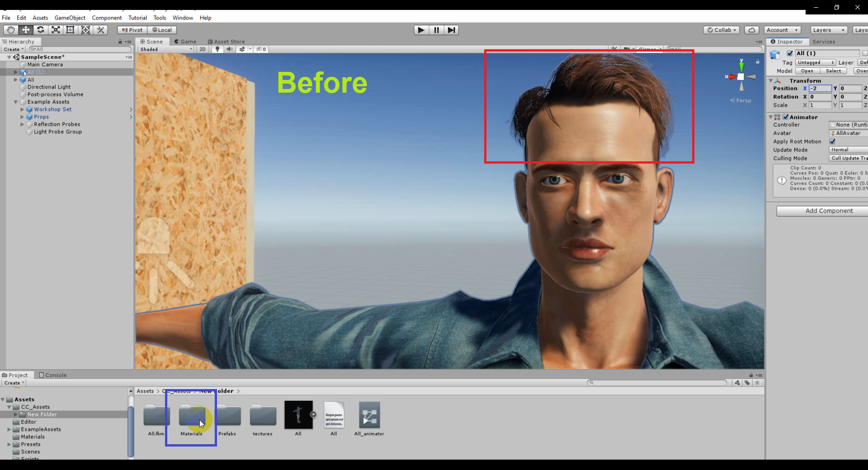Toggle scene lighting bulb icon
This screenshot has height=470, width=868.
pos(217,49)
